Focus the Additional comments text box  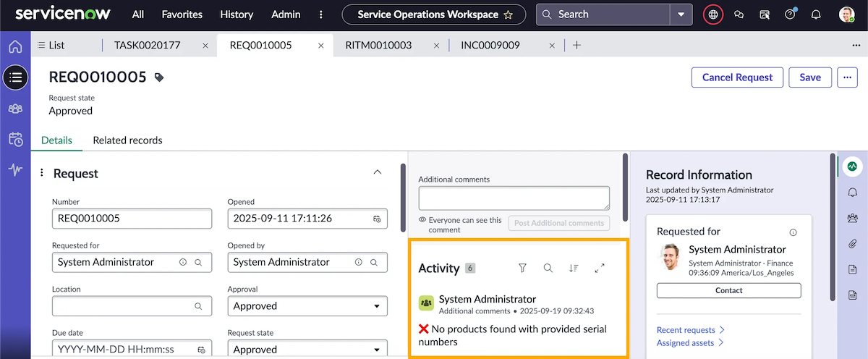[x=514, y=198]
